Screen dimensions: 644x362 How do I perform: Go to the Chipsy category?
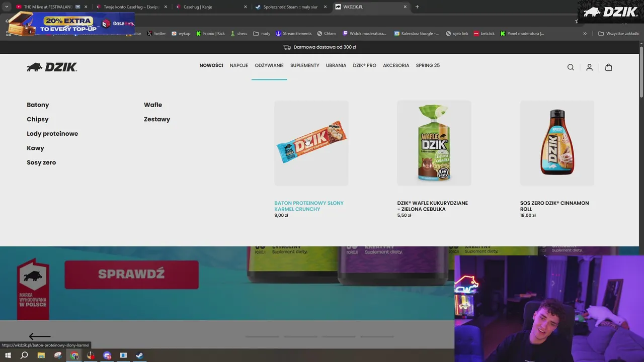38,119
